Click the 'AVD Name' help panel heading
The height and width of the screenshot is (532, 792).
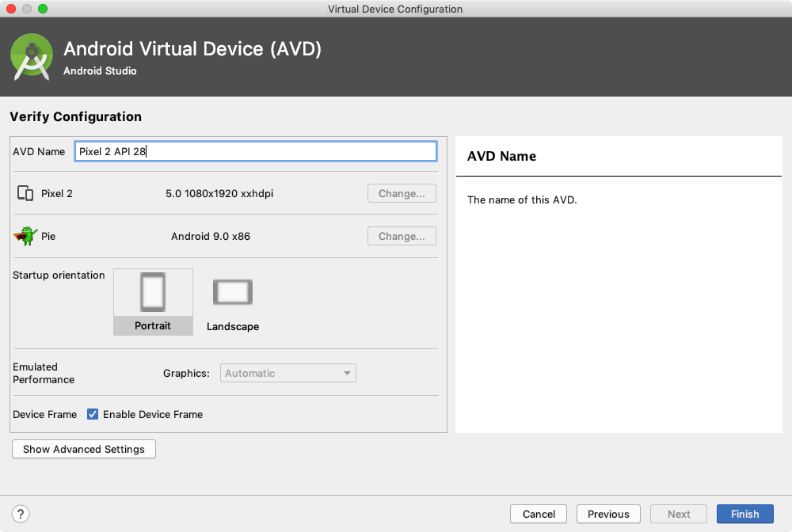pos(501,156)
